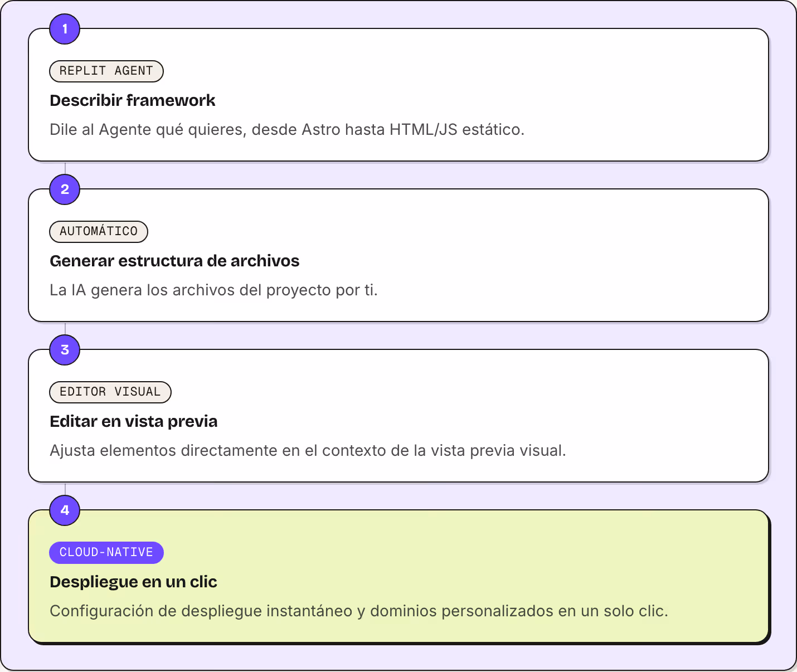
Task: Click the 'Editar en vista previa' heading
Action: pos(134,422)
